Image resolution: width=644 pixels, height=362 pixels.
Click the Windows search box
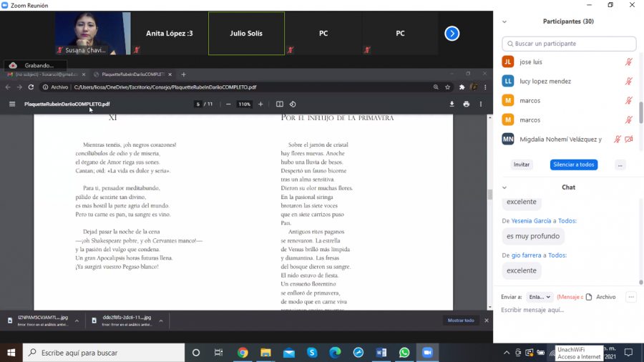104,353
